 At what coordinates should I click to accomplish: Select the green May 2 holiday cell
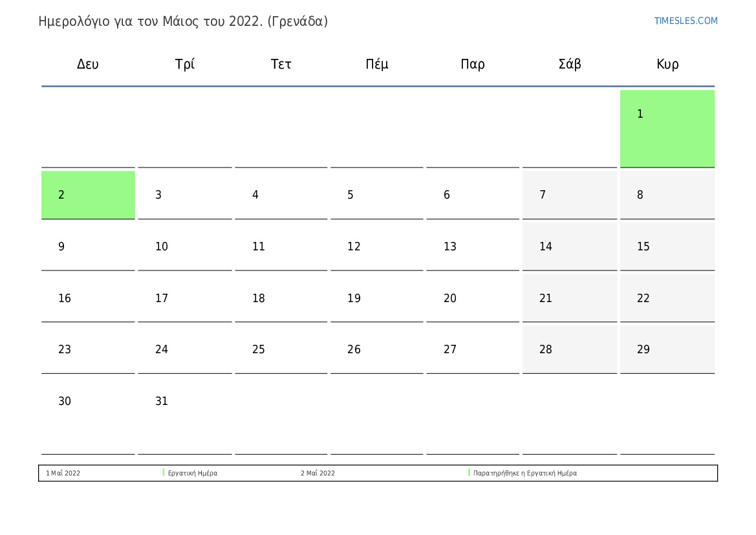pyautogui.click(x=88, y=195)
